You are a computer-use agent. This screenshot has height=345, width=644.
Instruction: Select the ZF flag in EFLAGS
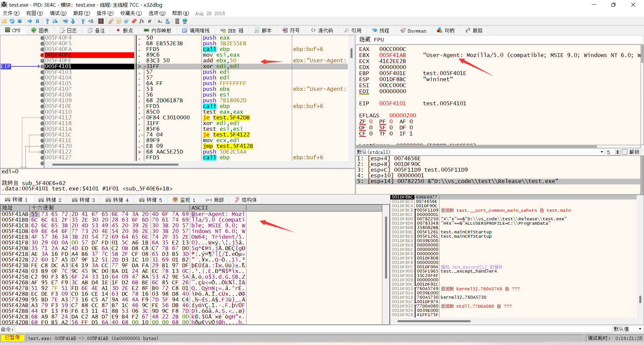pyautogui.click(x=362, y=122)
